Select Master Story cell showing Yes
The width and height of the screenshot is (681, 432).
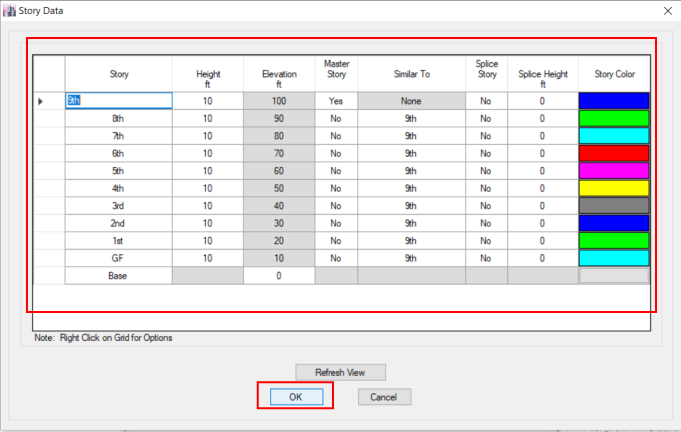tap(336, 101)
